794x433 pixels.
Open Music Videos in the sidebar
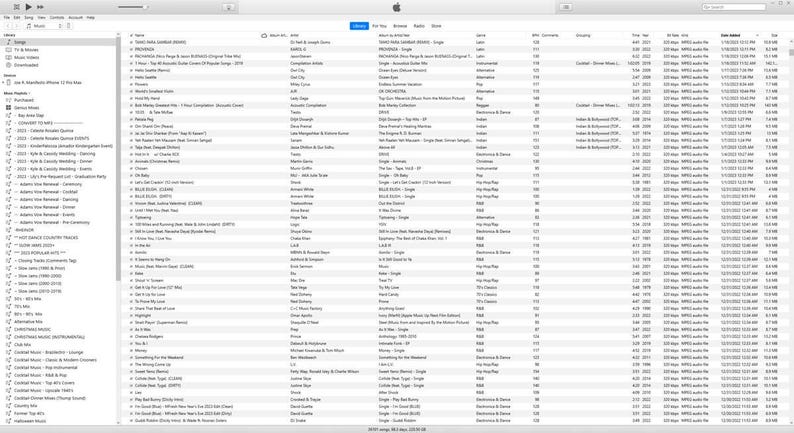coord(26,57)
